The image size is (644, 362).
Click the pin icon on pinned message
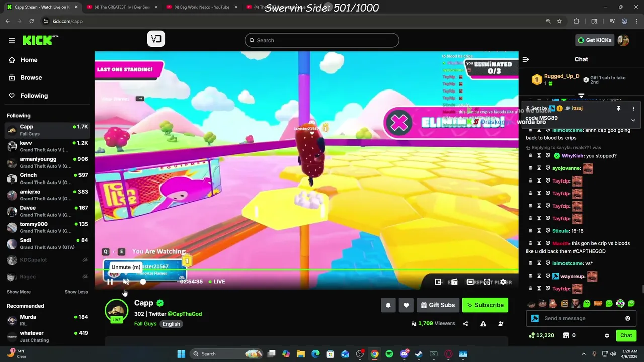click(619, 109)
